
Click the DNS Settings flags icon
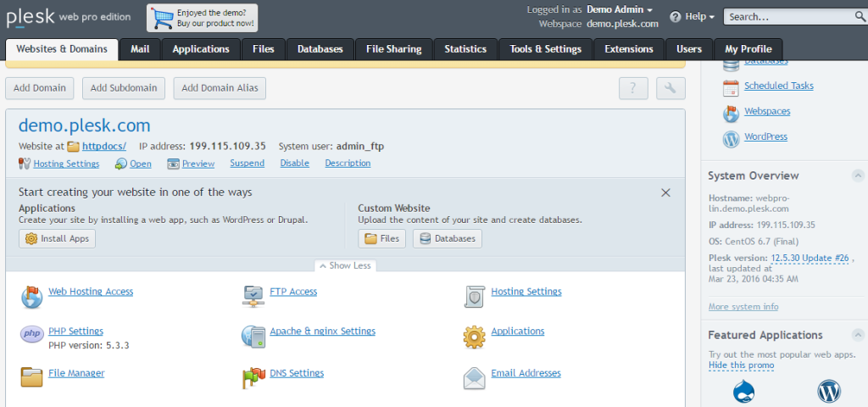[253, 377]
